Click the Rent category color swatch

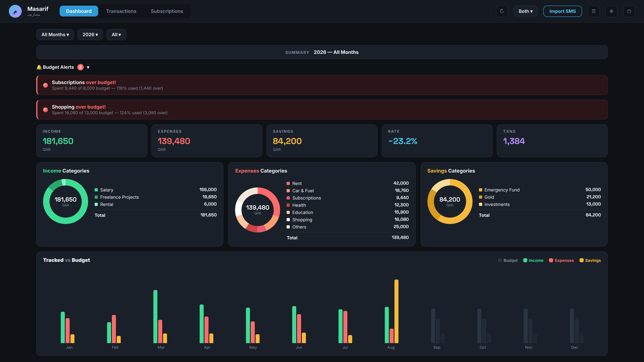click(288, 183)
